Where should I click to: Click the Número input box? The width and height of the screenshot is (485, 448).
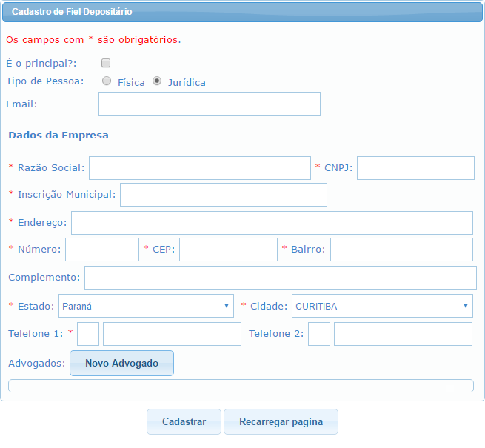102,250
